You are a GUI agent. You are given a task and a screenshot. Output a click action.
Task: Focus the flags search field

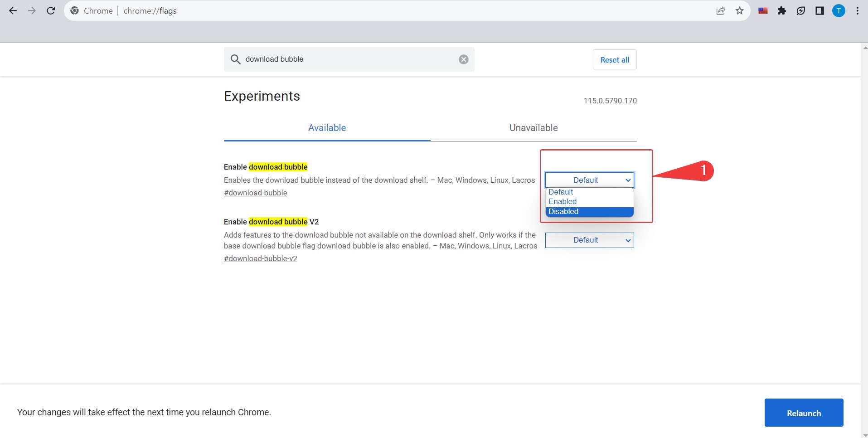click(349, 59)
